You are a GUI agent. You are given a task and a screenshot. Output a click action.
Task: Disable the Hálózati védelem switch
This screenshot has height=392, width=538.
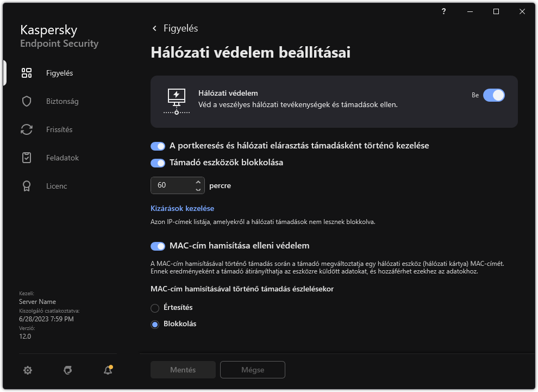[493, 95]
